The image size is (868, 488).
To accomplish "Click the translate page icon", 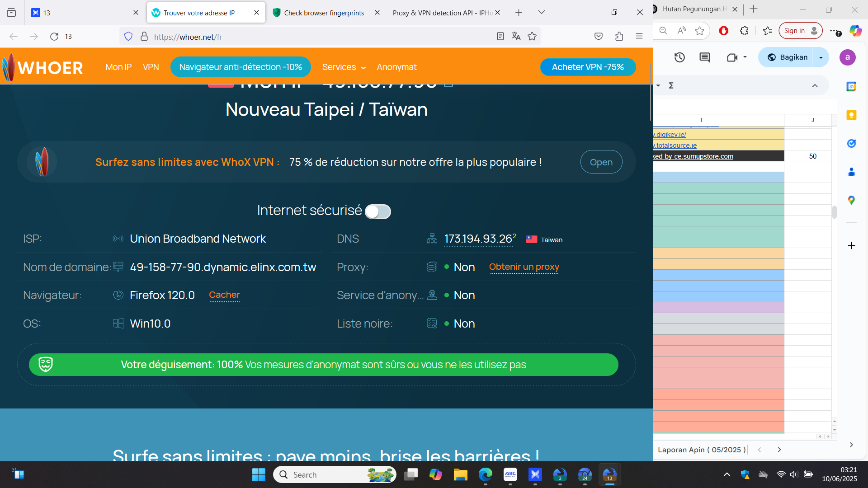I will (516, 37).
